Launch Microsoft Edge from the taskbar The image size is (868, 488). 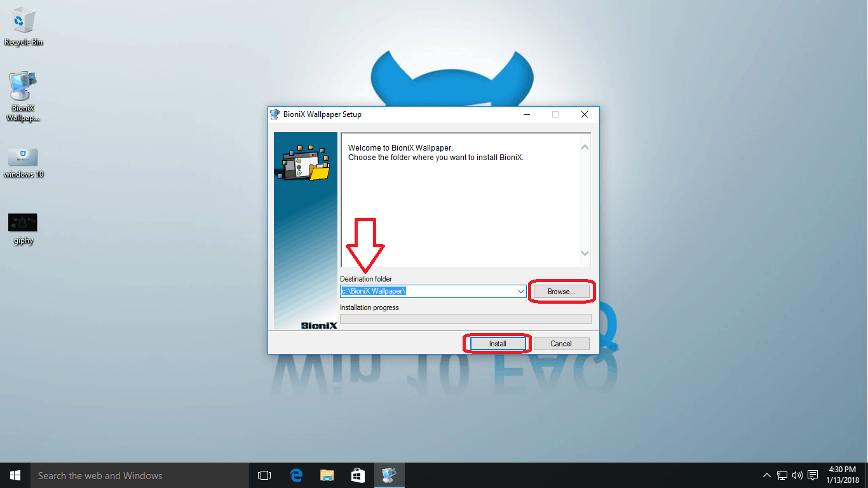tap(296, 475)
